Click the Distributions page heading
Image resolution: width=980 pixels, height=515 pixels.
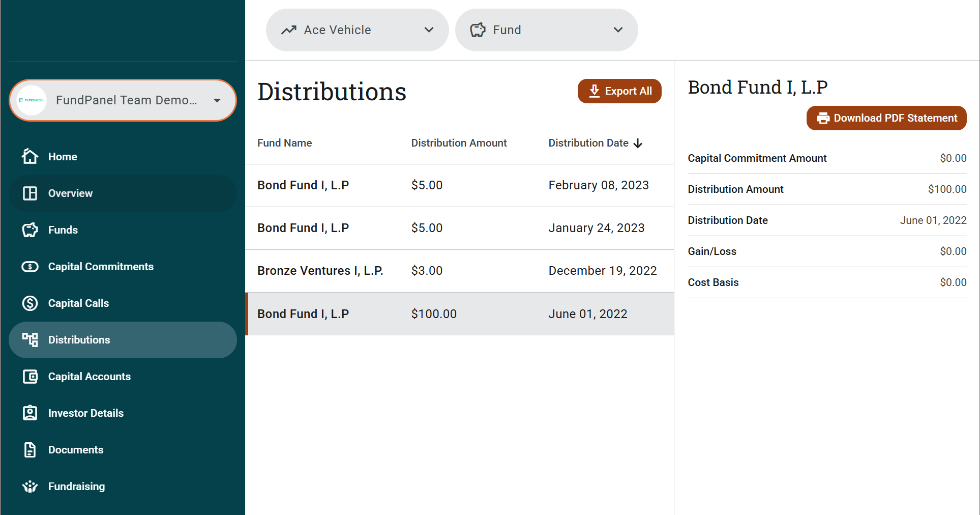[332, 92]
